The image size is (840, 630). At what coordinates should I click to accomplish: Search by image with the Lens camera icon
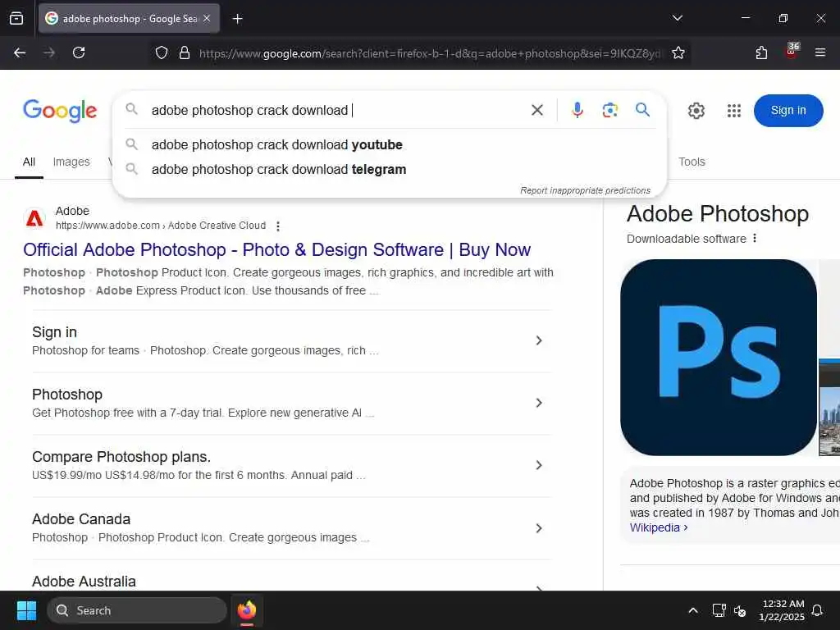[x=609, y=111]
